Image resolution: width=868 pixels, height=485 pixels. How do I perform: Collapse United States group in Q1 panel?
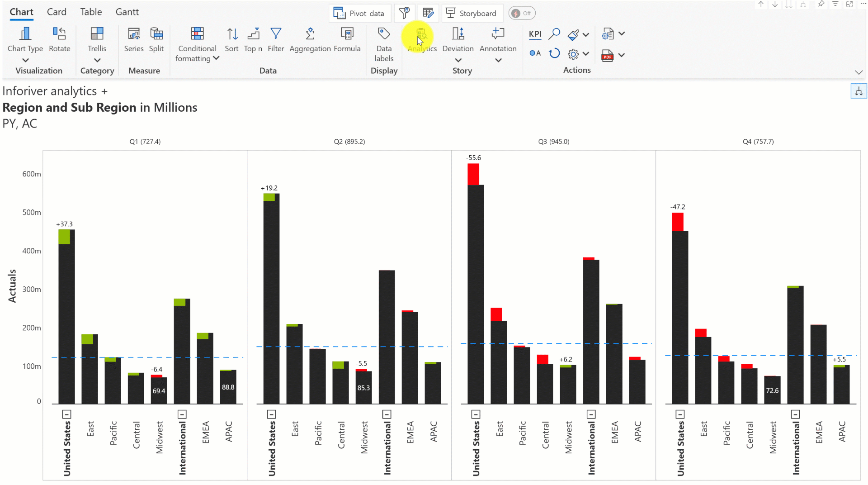click(x=67, y=414)
